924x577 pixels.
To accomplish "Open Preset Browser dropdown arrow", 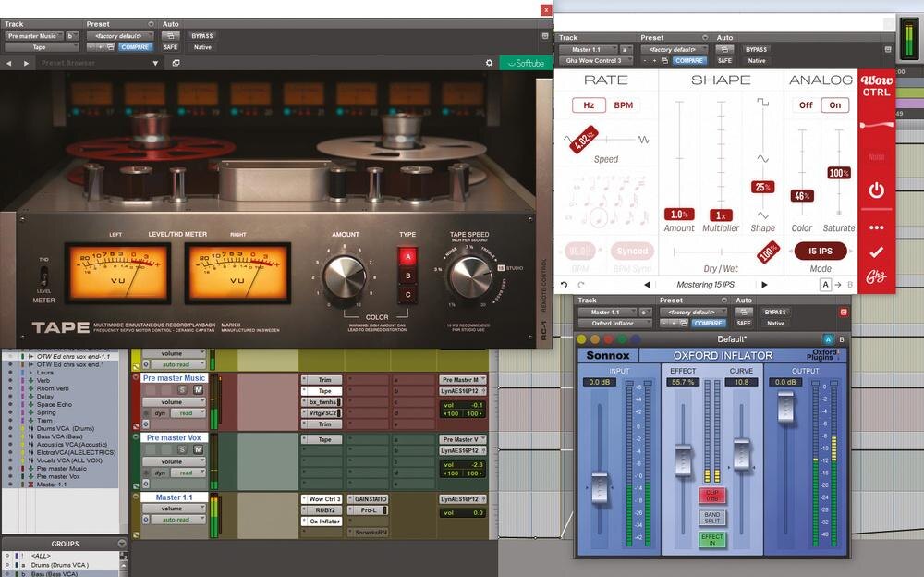I will click(x=155, y=63).
